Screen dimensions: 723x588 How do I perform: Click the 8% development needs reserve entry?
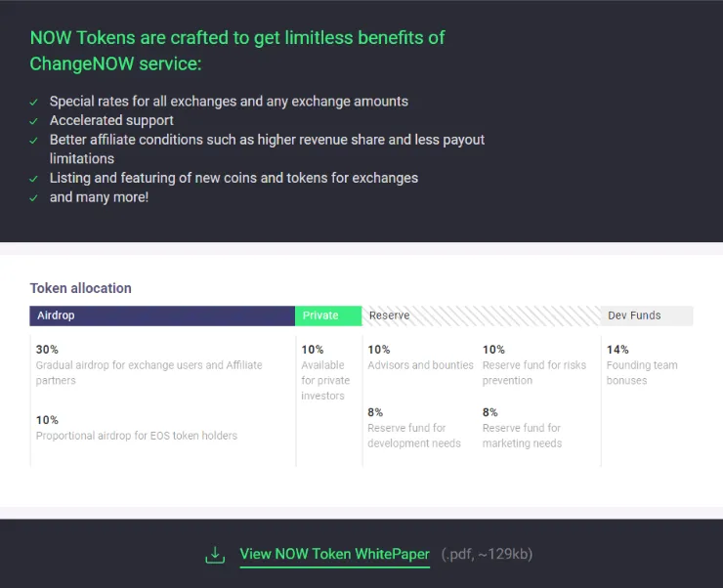(414, 428)
